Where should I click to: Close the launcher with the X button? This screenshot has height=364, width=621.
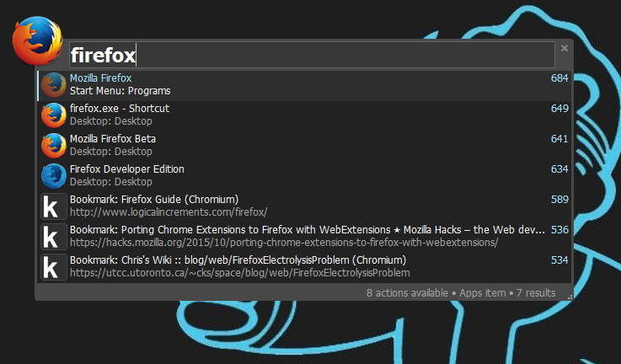565,48
